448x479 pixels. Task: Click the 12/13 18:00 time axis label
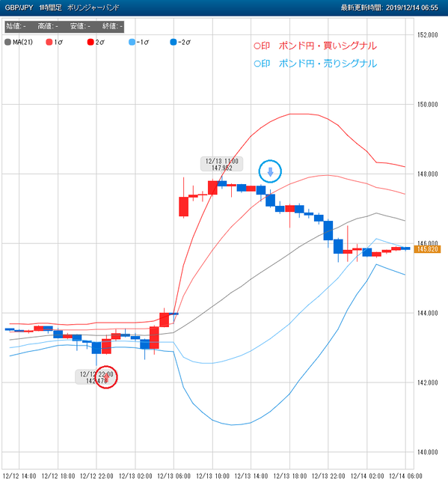(289, 476)
